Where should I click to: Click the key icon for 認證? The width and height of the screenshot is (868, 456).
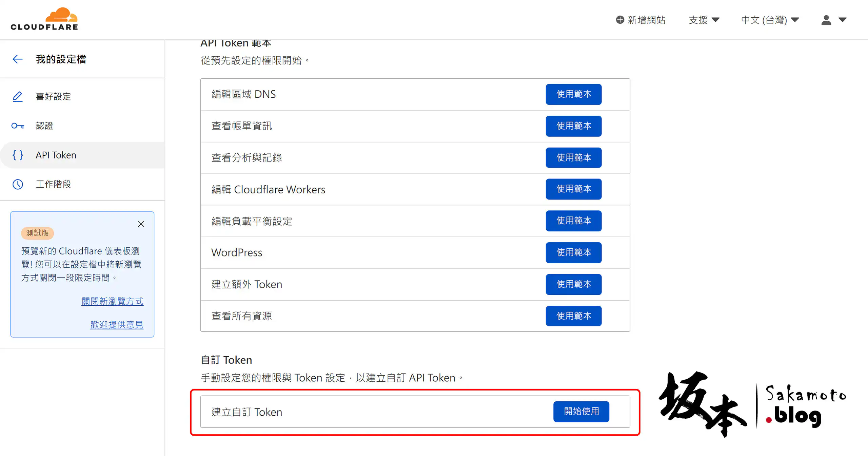(x=18, y=126)
